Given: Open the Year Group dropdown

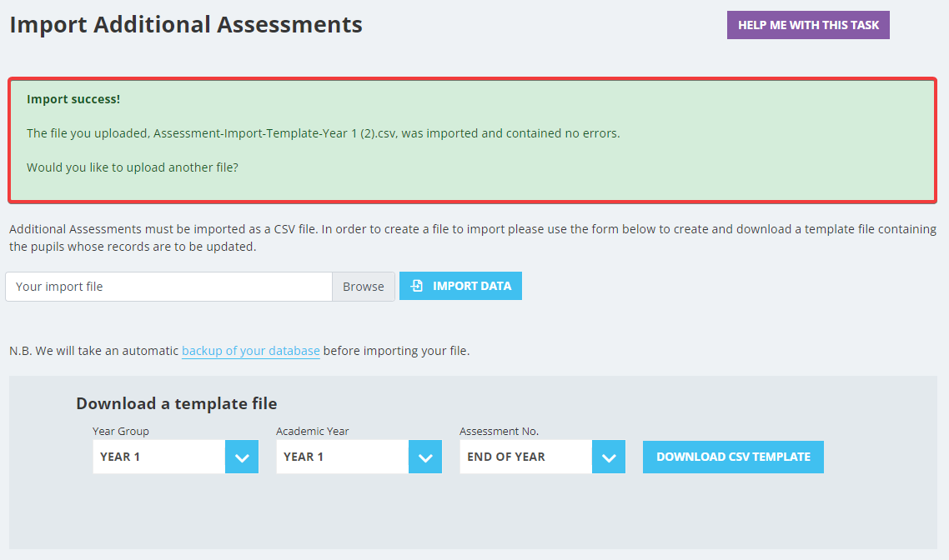Looking at the screenshot, I should point(175,457).
